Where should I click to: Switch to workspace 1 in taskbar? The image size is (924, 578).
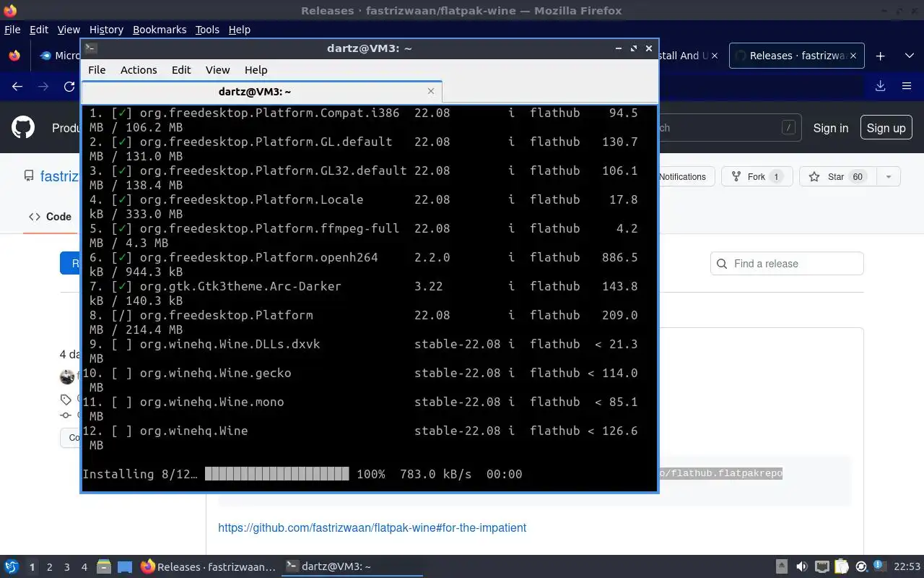(x=32, y=567)
